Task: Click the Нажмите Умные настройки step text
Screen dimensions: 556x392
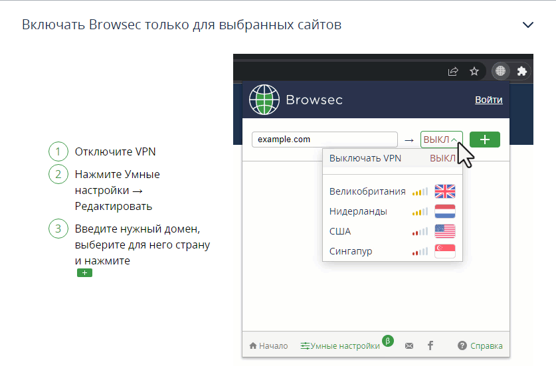Action: point(118,190)
